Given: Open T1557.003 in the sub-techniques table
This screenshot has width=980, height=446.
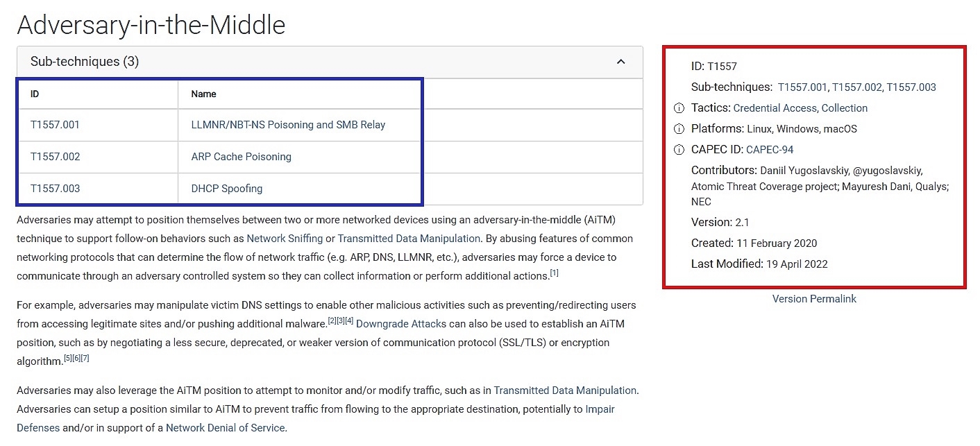Looking at the screenshot, I should click(55, 189).
